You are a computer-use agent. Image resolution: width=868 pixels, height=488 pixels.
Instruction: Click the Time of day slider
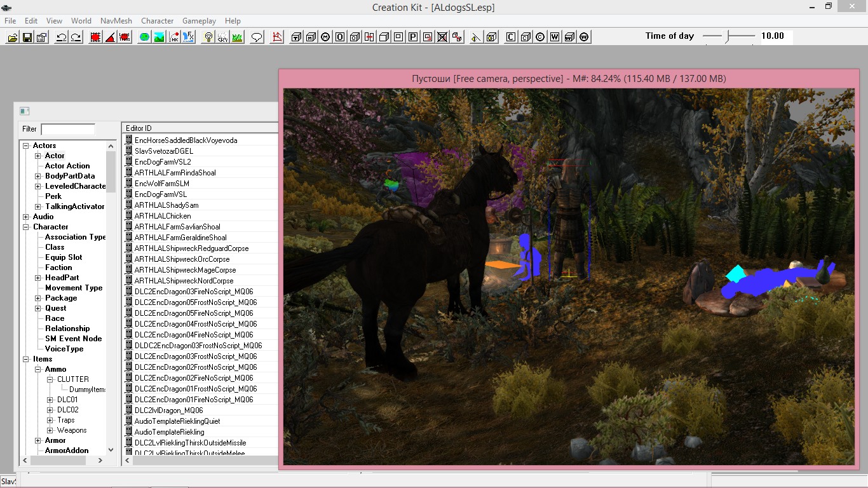click(x=728, y=36)
